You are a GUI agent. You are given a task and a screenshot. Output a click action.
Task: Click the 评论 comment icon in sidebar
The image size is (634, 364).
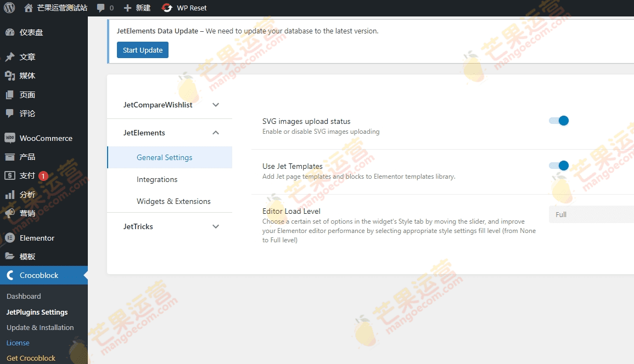pos(10,113)
